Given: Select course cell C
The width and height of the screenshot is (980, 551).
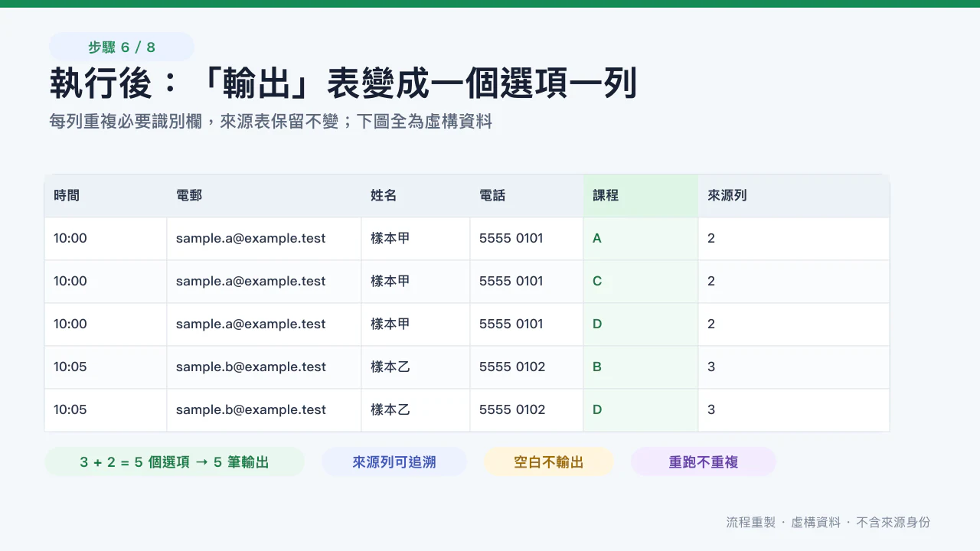Looking at the screenshot, I should point(641,282).
